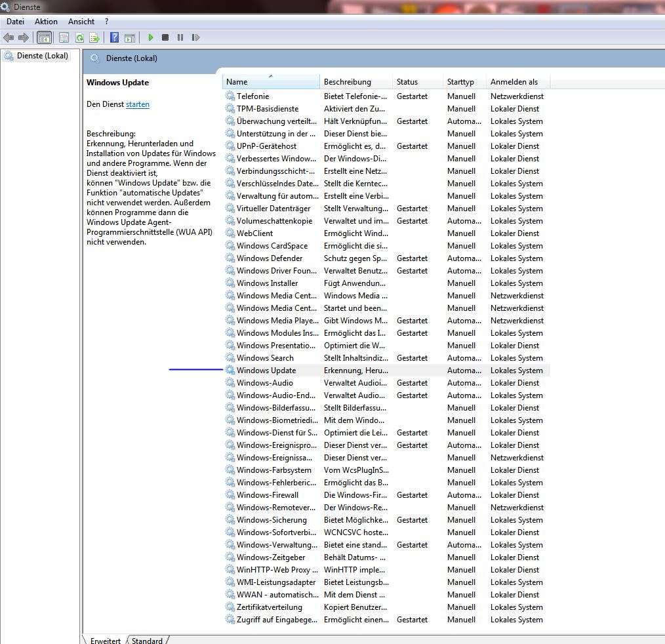Open the Ansicht menu
Viewport: 665px width, 644px height.
tap(81, 22)
